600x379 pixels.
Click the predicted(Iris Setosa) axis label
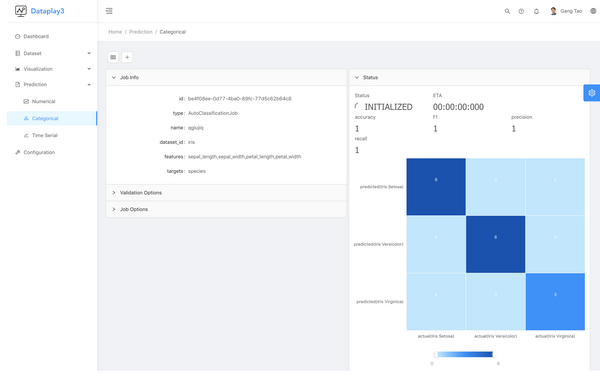click(x=382, y=187)
